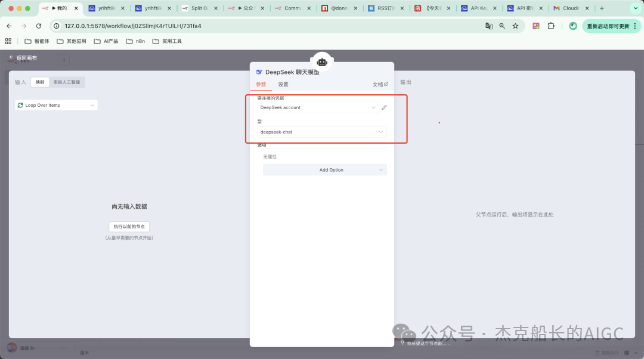
Task: Click the zoom magnifier icon in address bar
Action: pos(502,26)
